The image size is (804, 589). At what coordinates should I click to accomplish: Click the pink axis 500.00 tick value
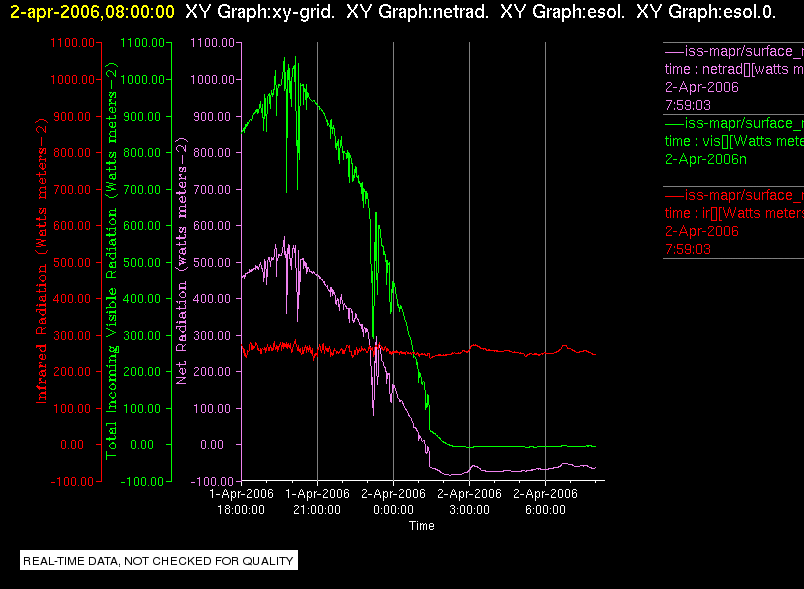(x=212, y=263)
